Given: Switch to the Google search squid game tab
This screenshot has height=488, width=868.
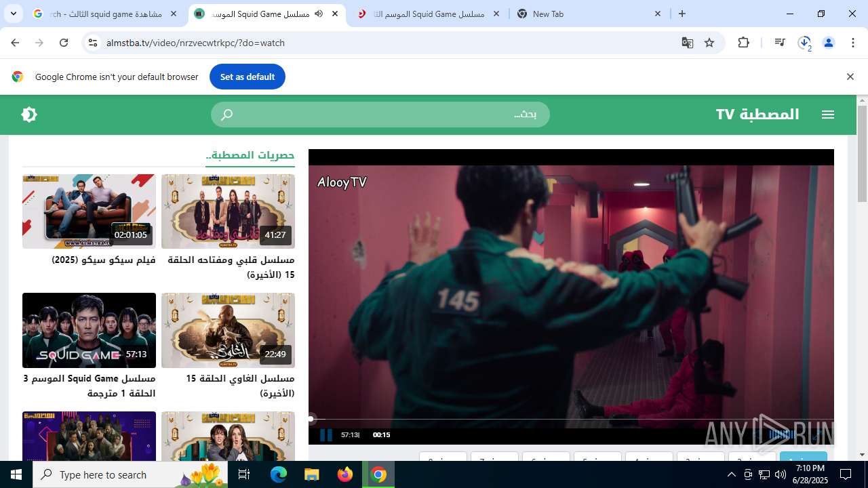Looking at the screenshot, I should click(105, 14).
